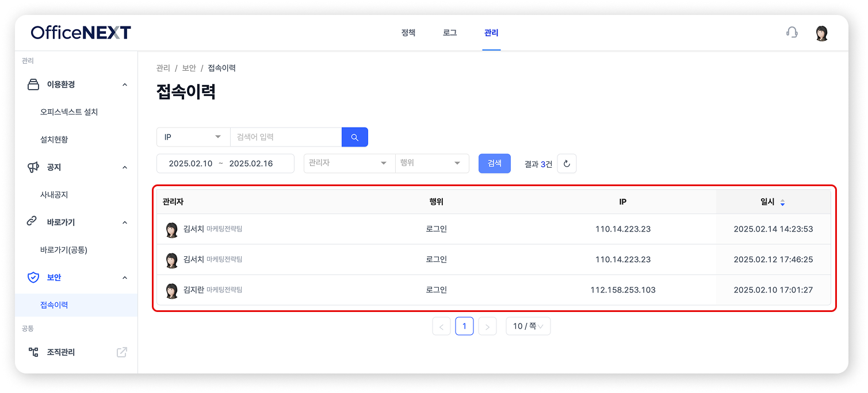
Task: Click the 검색어 입력 text field
Action: click(x=286, y=137)
